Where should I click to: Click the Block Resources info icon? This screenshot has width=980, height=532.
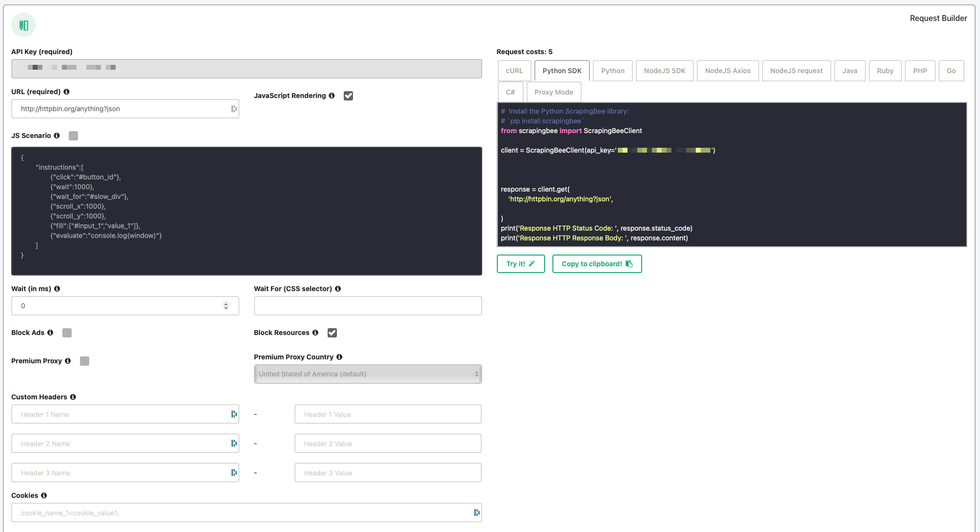pos(315,333)
